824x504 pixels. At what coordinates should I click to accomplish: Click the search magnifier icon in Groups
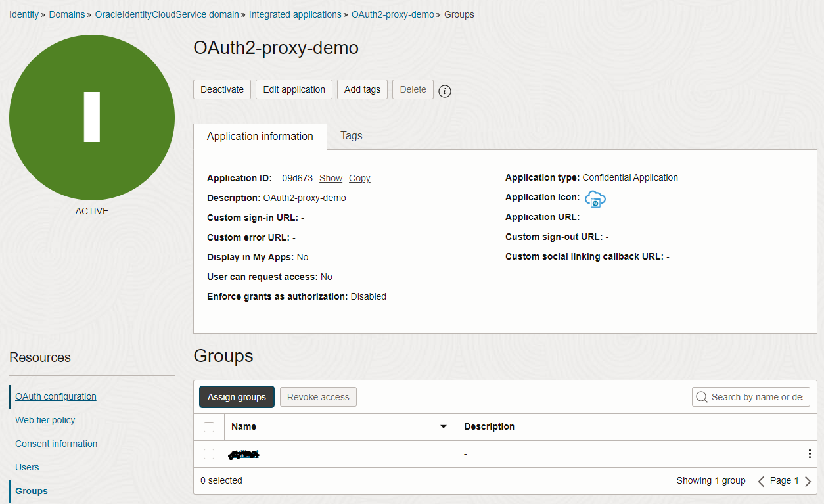(702, 397)
